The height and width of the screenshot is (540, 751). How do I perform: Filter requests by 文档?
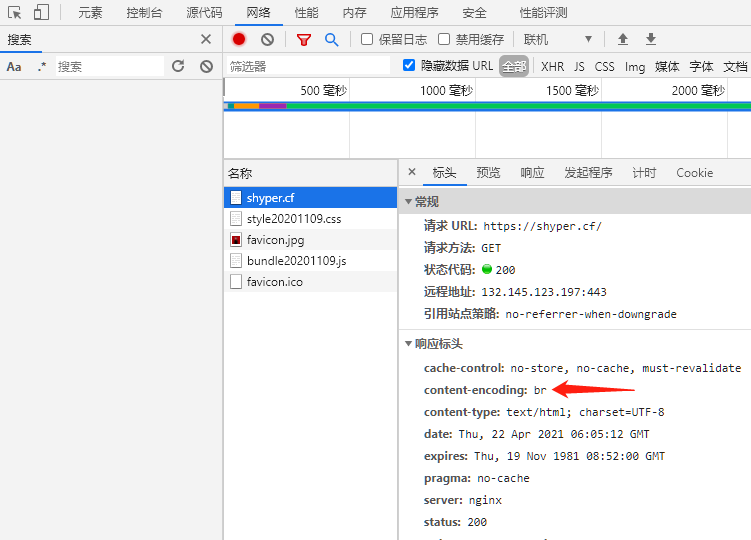click(x=735, y=66)
